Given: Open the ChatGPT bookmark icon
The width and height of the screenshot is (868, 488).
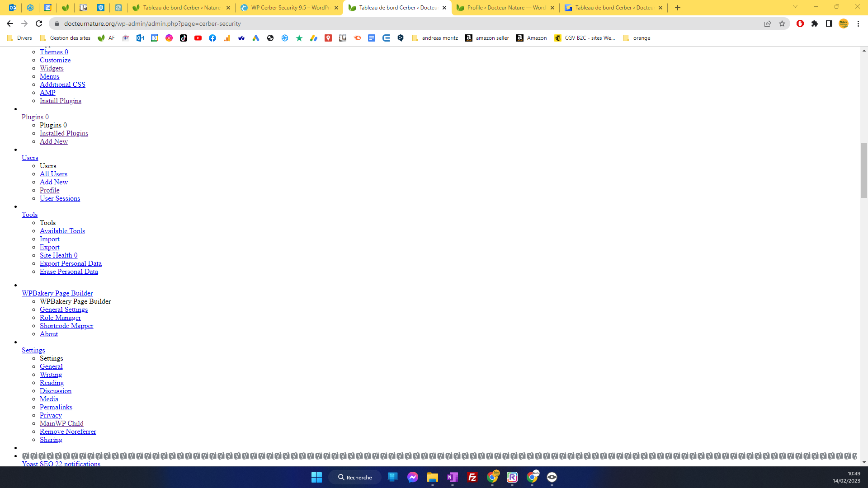Looking at the screenshot, I should click(284, 38).
